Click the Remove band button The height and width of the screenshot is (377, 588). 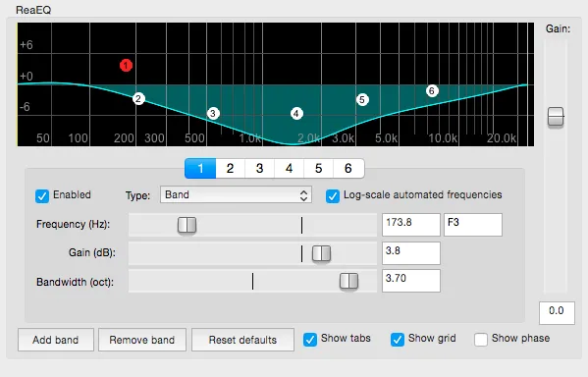click(x=142, y=340)
